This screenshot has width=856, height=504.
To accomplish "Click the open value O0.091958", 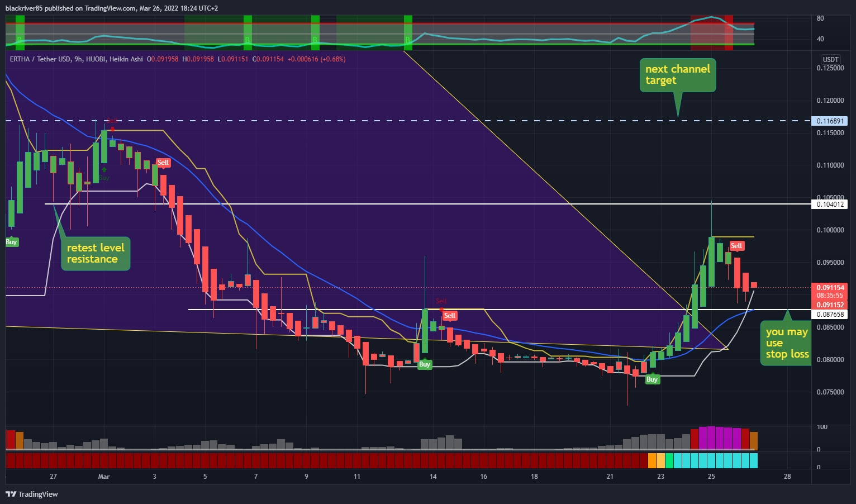I will point(163,59).
